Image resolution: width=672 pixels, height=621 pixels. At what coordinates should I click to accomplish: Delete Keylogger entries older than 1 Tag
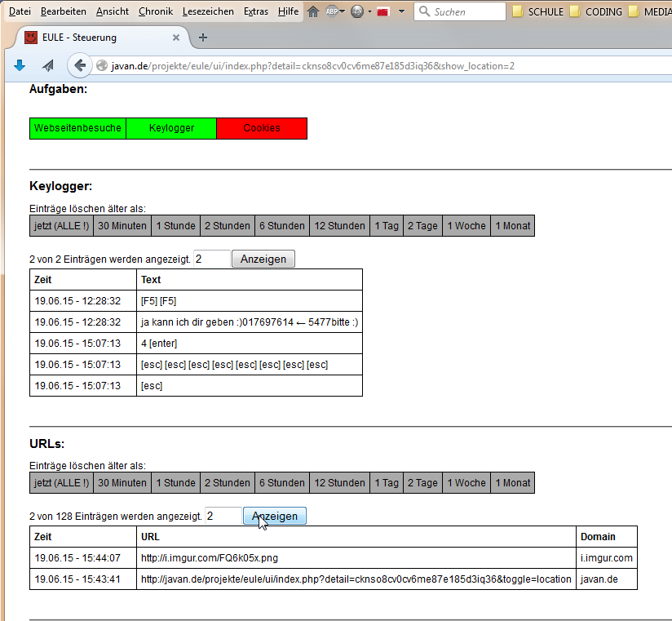387,225
